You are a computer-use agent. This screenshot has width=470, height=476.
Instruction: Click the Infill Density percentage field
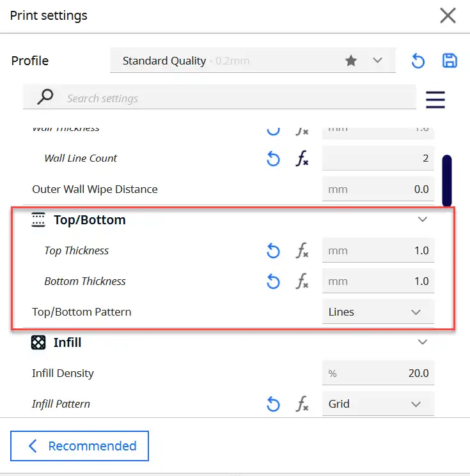click(378, 373)
